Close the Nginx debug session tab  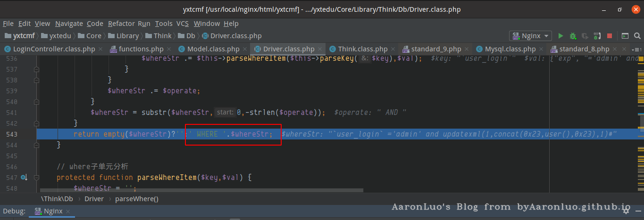pyautogui.click(x=68, y=212)
